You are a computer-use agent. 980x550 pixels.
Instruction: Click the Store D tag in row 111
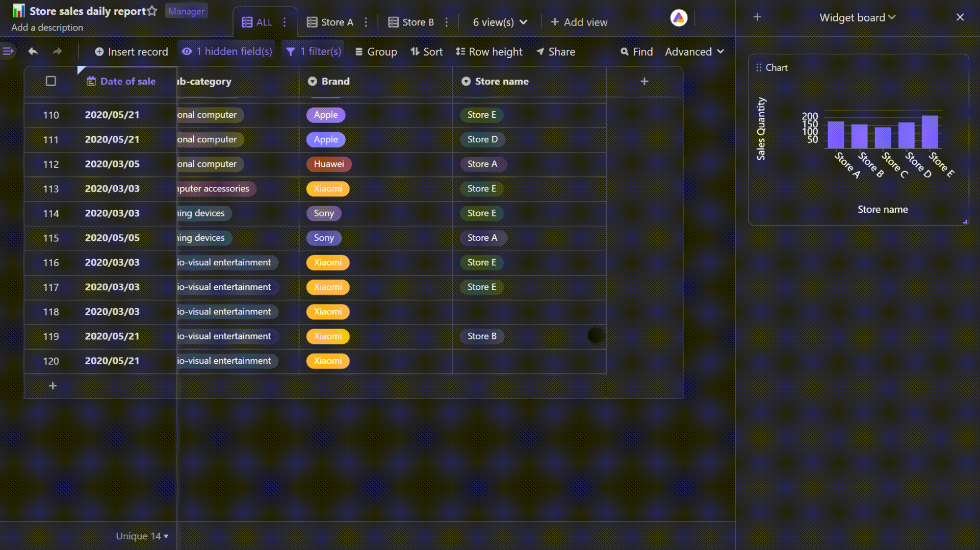pos(482,139)
